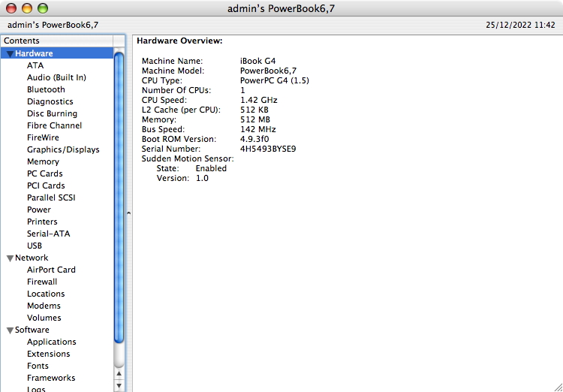Click the window resize grip corner
The height and width of the screenshot is (392, 563).
(x=557, y=386)
